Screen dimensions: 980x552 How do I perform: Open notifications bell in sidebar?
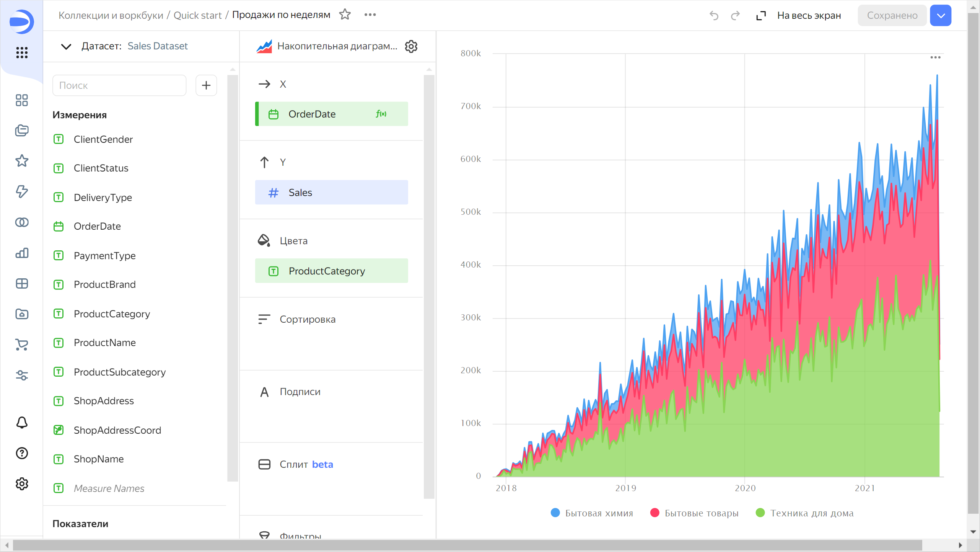22,423
